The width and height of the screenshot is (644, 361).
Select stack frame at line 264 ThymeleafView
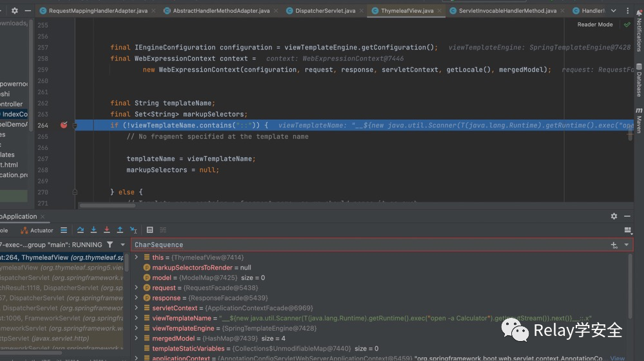[x=62, y=257]
